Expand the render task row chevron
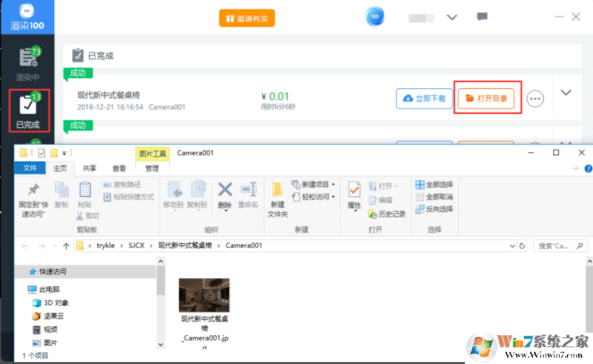The height and width of the screenshot is (364, 593). (x=565, y=93)
